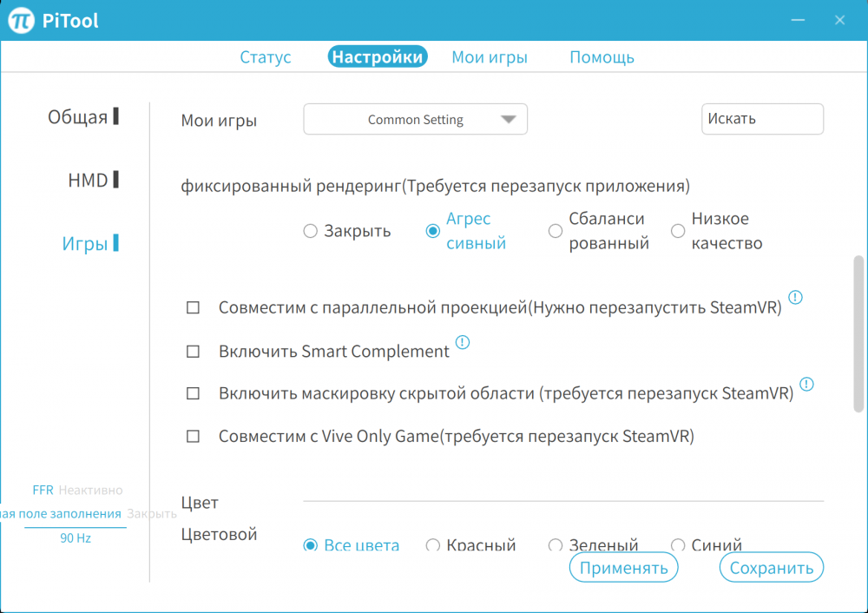Open the Мои игры tab
The image size is (868, 613).
(x=489, y=56)
